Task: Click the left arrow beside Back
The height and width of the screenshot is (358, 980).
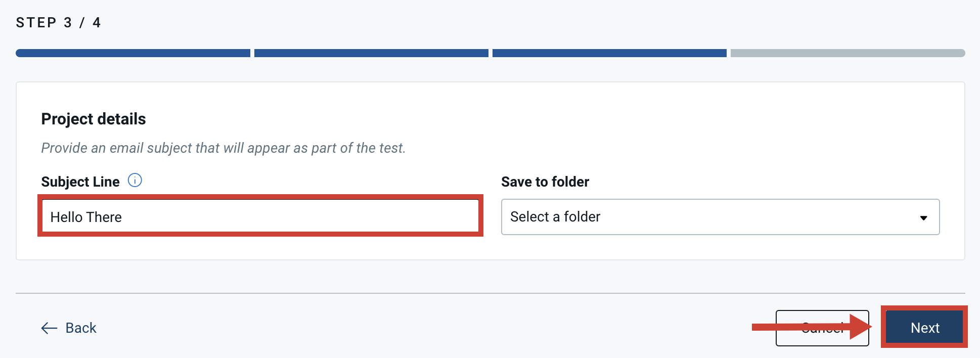Action: pos(48,328)
